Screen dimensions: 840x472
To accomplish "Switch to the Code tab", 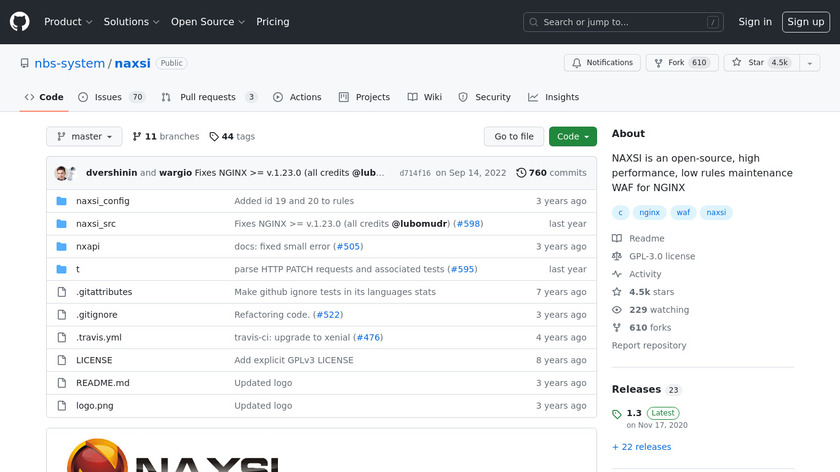I will [x=44, y=97].
